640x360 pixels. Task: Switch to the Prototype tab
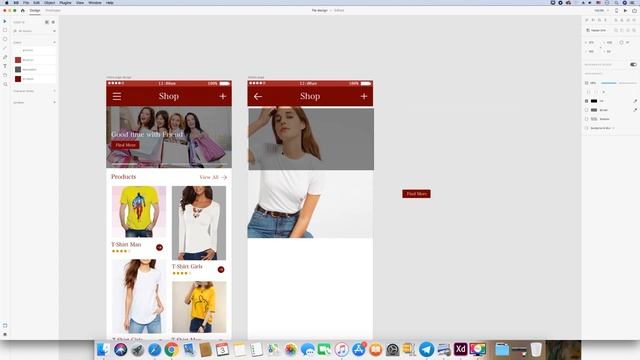[x=53, y=10]
